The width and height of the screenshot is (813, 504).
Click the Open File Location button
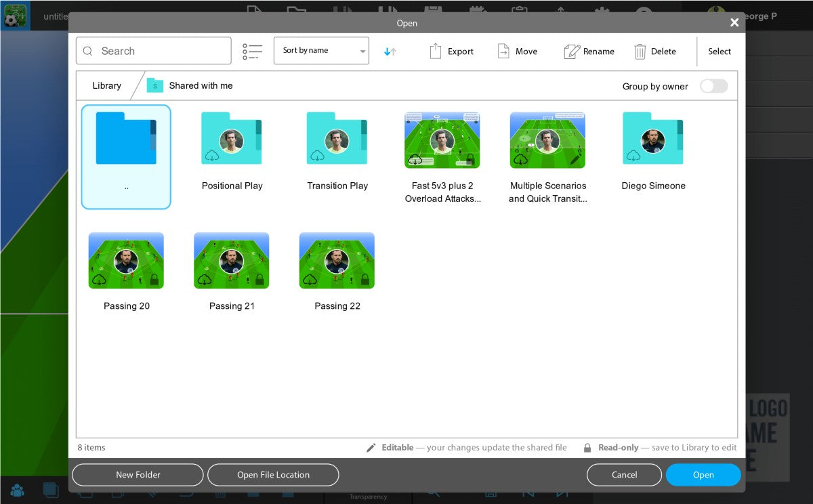(x=273, y=475)
